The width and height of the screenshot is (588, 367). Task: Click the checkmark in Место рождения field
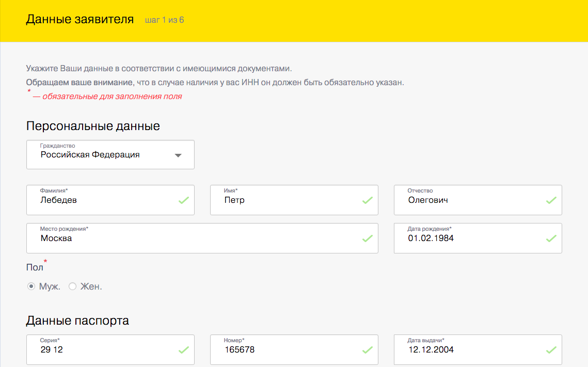pyautogui.click(x=367, y=238)
